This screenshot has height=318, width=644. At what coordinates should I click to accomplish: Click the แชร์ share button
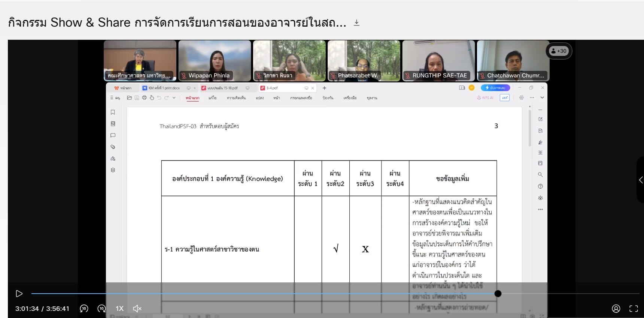[x=505, y=98]
